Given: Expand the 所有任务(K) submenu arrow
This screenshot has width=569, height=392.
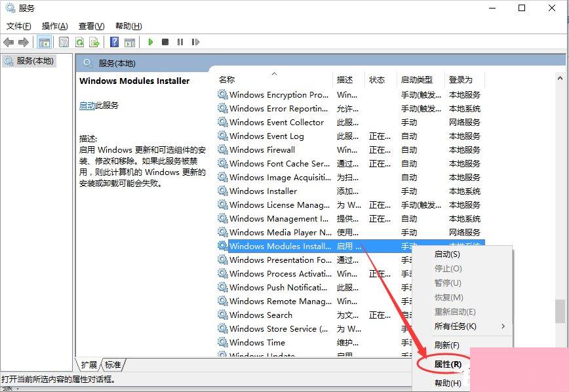Looking at the screenshot, I should click(x=503, y=326).
